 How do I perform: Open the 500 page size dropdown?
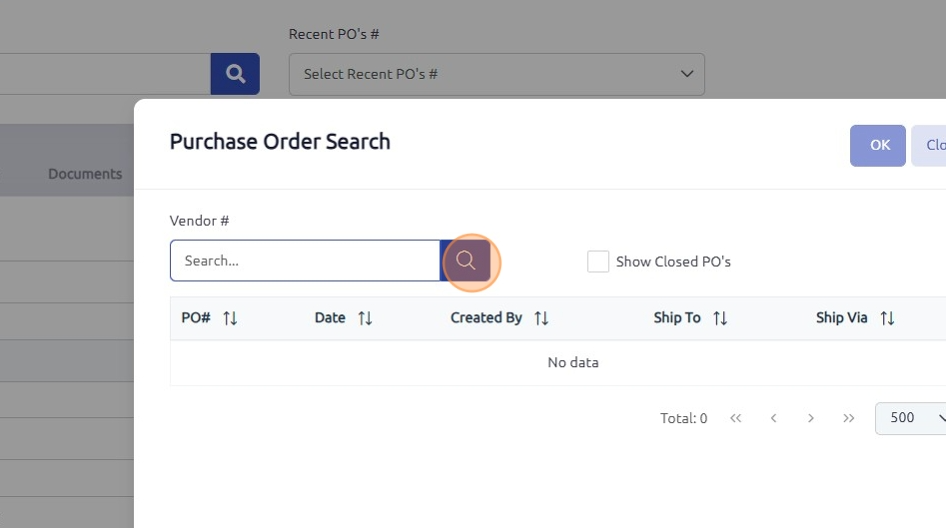tap(910, 418)
